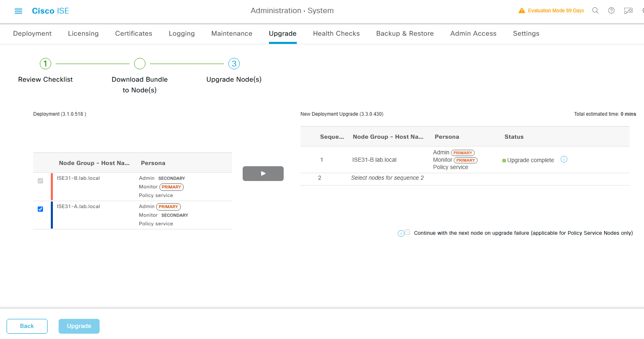Viewport: 644px width, 339px height.
Task: Click info icon beside Continue with next node
Action: pos(401,234)
